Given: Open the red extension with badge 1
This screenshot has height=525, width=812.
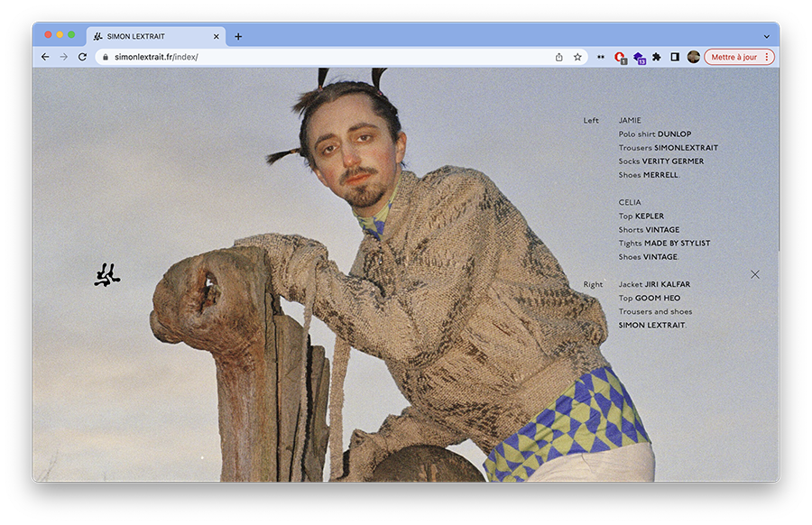Looking at the screenshot, I should click(x=620, y=57).
